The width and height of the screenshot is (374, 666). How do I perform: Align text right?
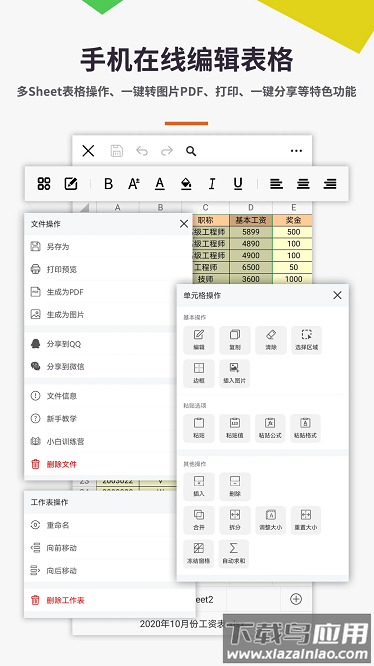point(330,183)
